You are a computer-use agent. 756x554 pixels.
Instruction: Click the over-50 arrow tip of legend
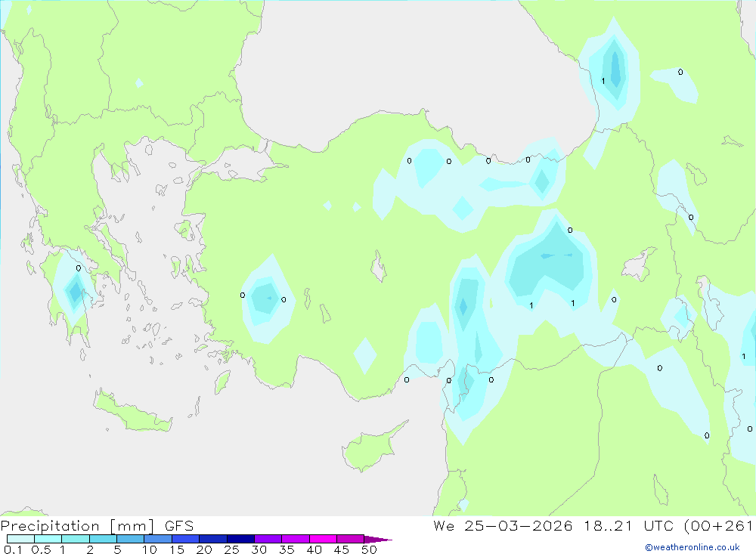tap(378, 540)
